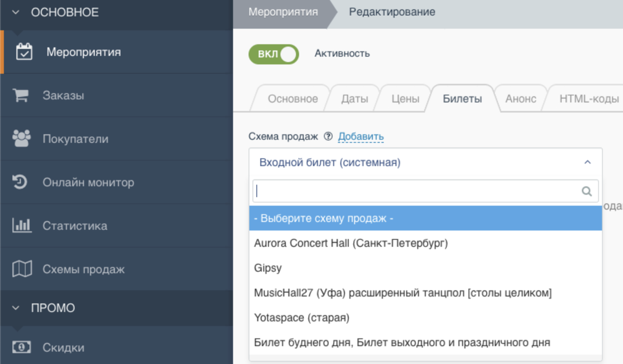Click the Покупатели people icon

click(x=21, y=139)
